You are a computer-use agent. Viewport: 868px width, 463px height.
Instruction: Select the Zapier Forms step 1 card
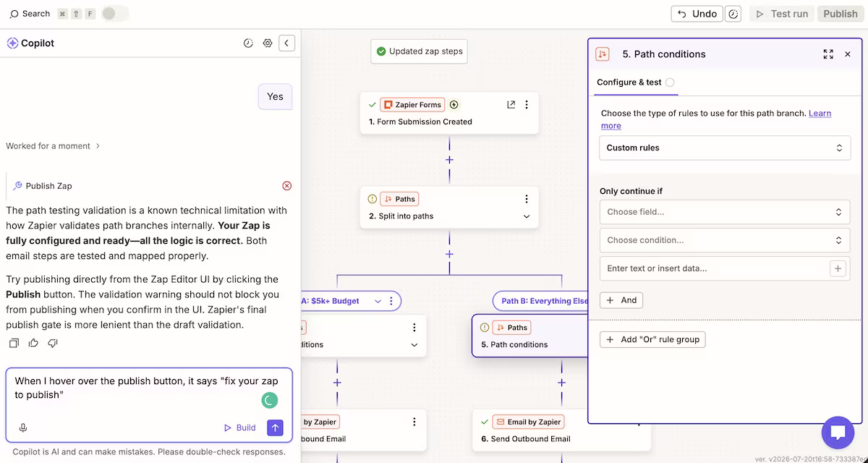pos(449,113)
